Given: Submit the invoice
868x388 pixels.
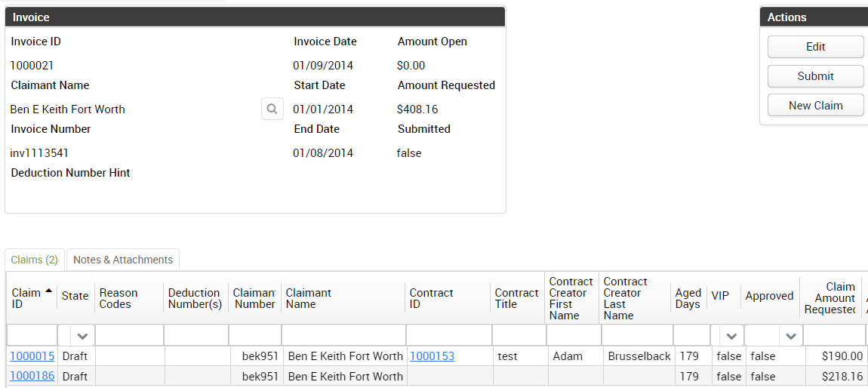Looking at the screenshot, I should (815, 76).
